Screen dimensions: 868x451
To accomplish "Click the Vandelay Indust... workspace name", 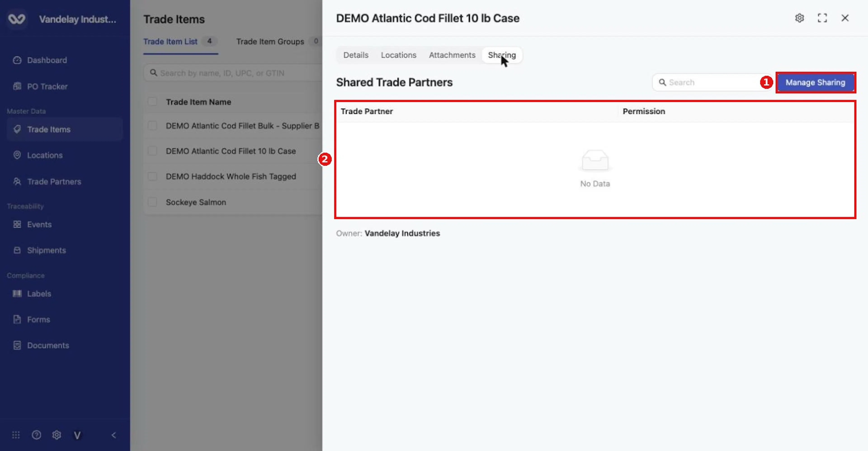I will [x=78, y=19].
